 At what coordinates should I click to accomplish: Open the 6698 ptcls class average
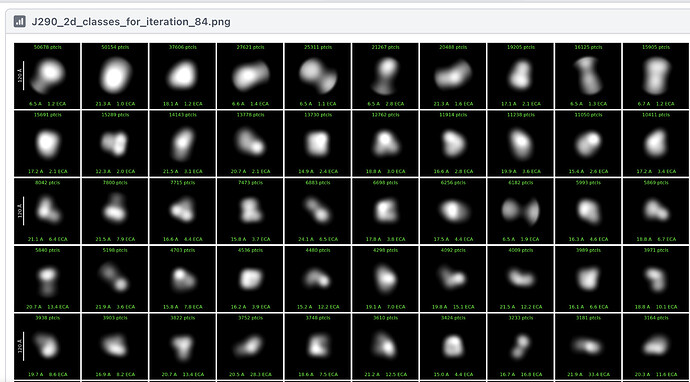[385, 211]
